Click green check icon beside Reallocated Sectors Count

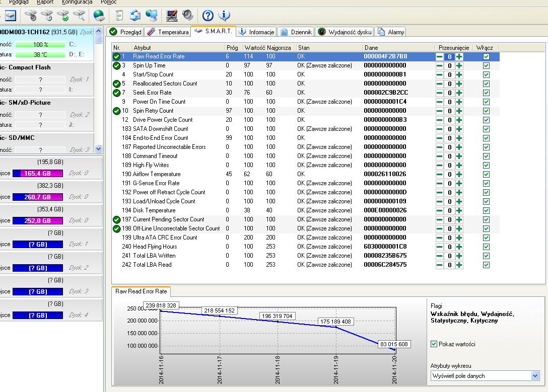click(117, 84)
